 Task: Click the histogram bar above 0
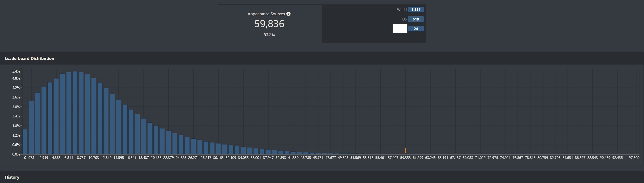click(x=25, y=142)
